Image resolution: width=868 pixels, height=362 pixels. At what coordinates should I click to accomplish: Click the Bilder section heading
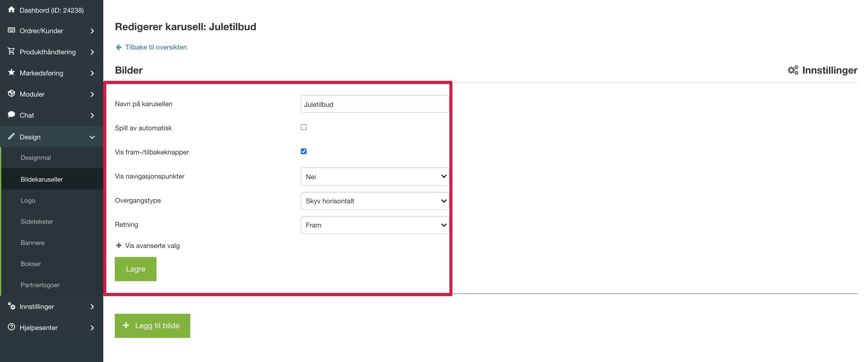pos(129,70)
